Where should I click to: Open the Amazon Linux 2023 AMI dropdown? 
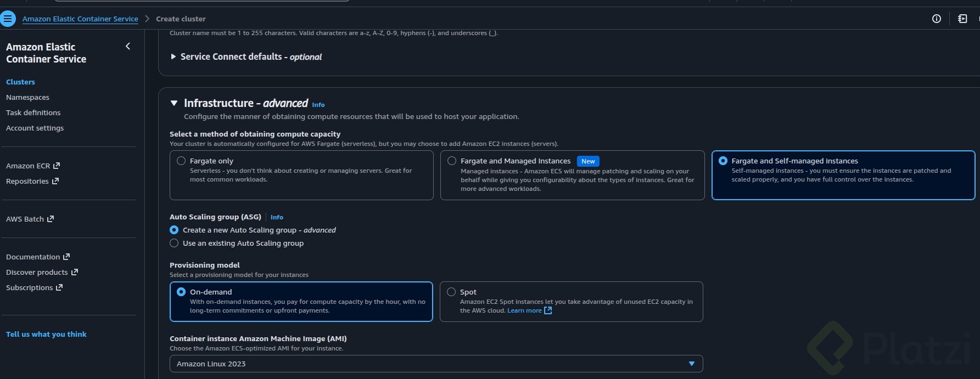pos(436,364)
